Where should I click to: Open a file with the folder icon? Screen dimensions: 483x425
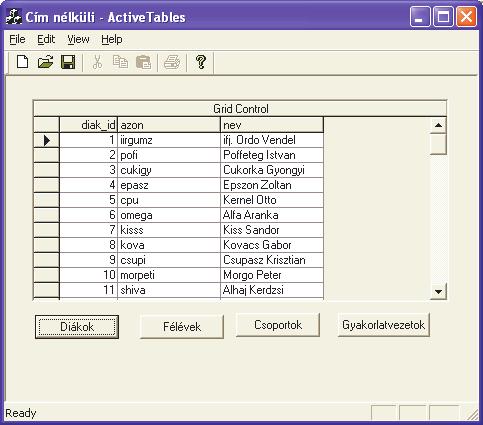coord(45,62)
